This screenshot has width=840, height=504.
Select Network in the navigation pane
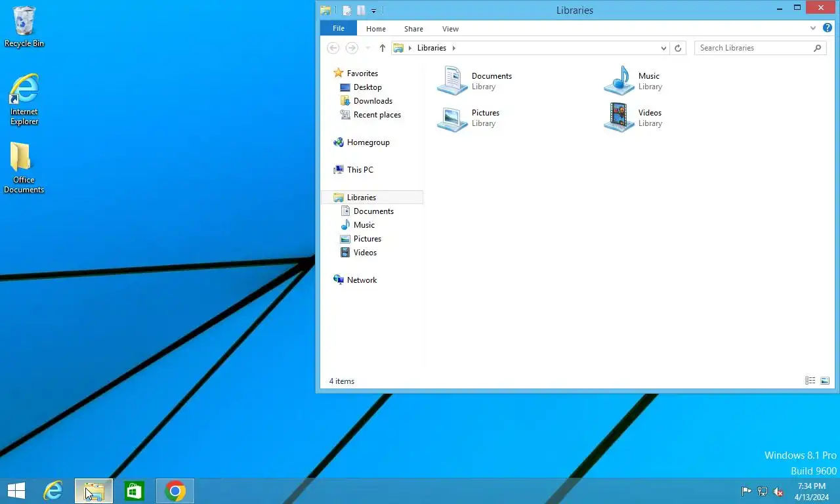(x=355, y=280)
